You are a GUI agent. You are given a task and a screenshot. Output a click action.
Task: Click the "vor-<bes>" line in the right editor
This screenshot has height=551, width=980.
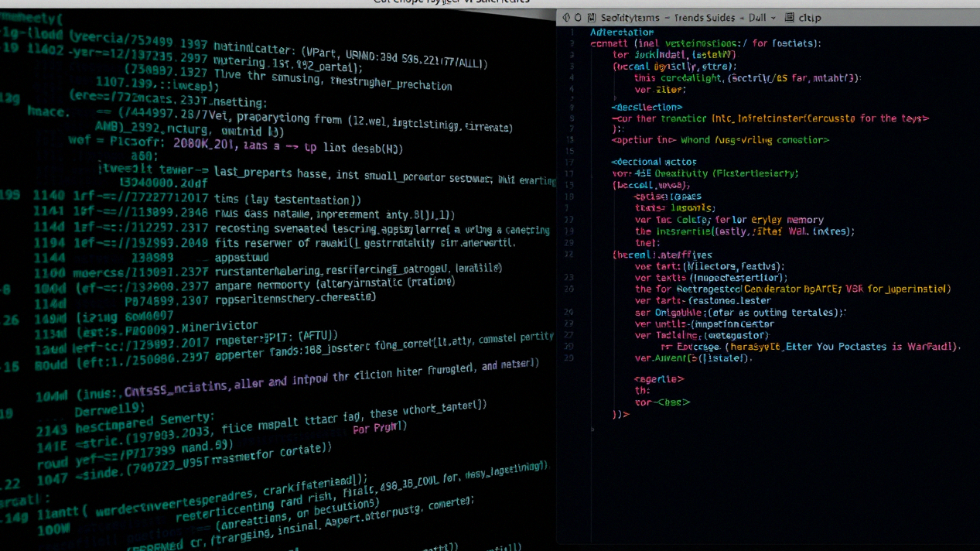point(662,402)
